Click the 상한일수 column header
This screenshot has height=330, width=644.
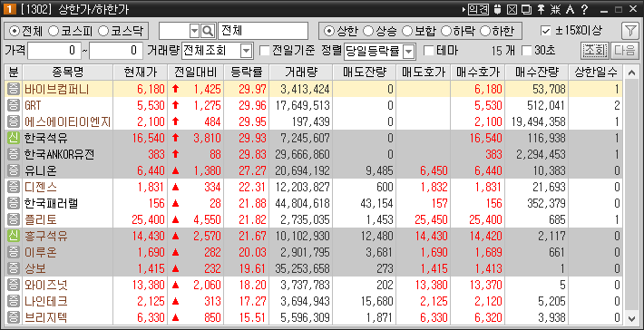[x=596, y=73]
